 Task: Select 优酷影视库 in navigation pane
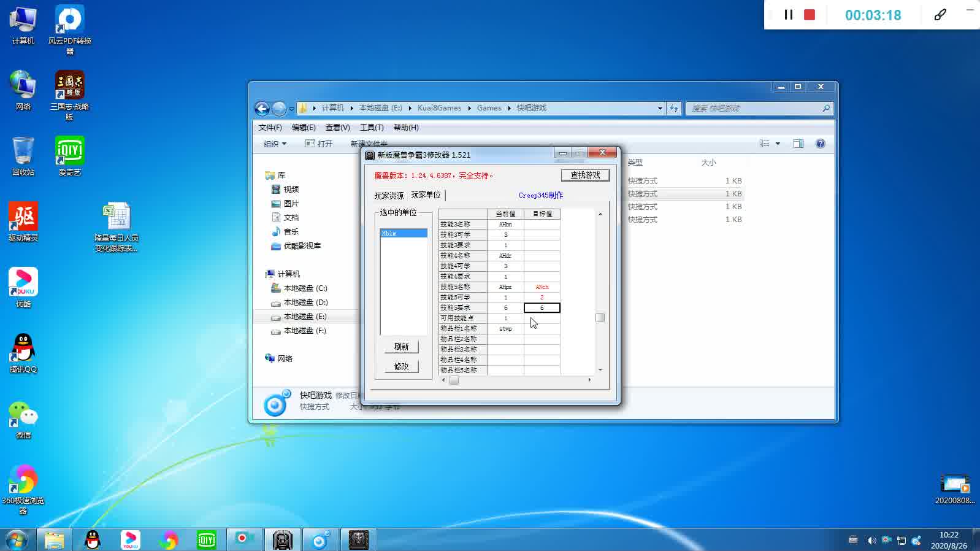[x=296, y=246]
